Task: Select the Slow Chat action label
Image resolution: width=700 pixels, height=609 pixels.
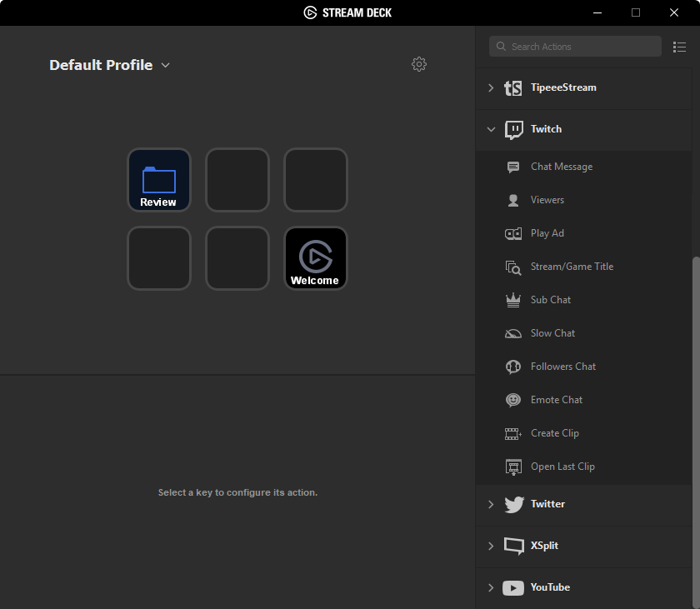Action: click(x=552, y=333)
